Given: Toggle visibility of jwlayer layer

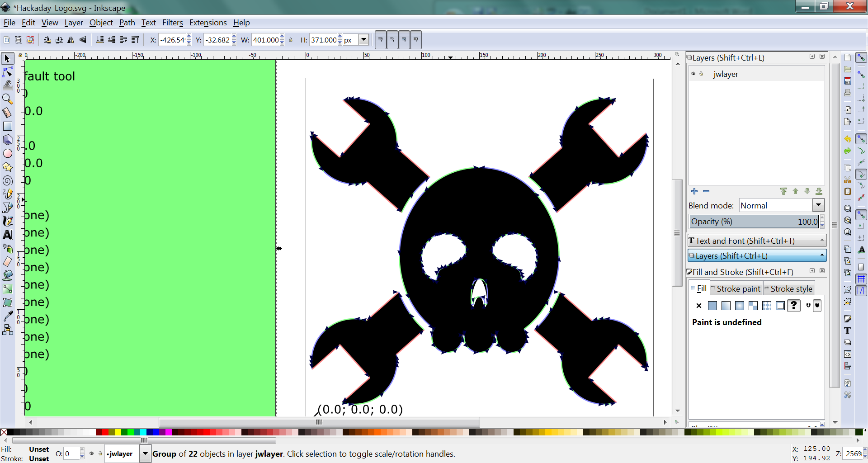Looking at the screenshot, I should [693, 74].
